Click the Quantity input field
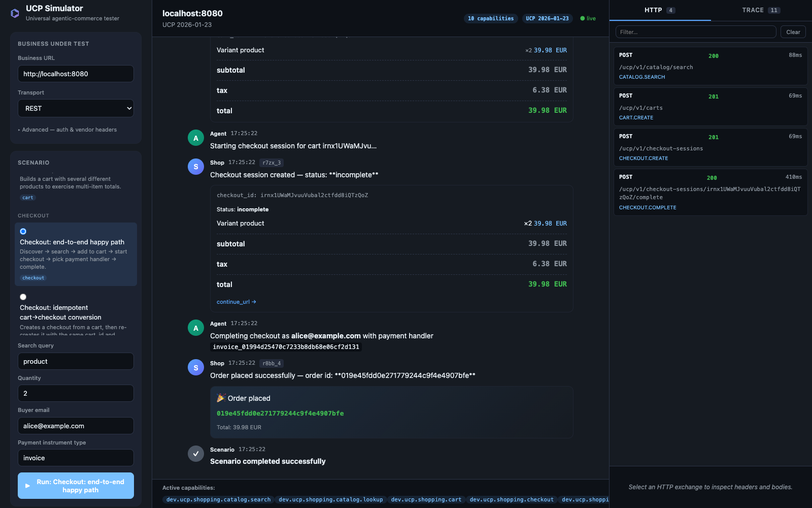The image size is (812, 508). coord(76,393)
